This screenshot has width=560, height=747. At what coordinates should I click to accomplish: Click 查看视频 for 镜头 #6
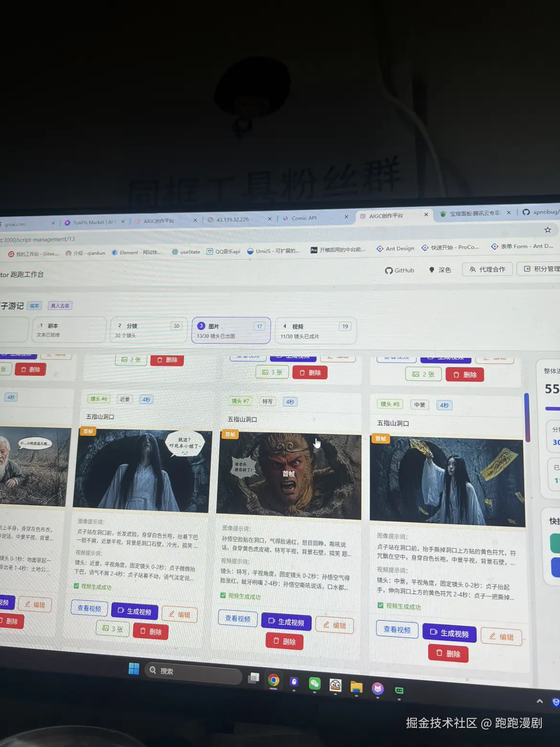coord(90,608)
